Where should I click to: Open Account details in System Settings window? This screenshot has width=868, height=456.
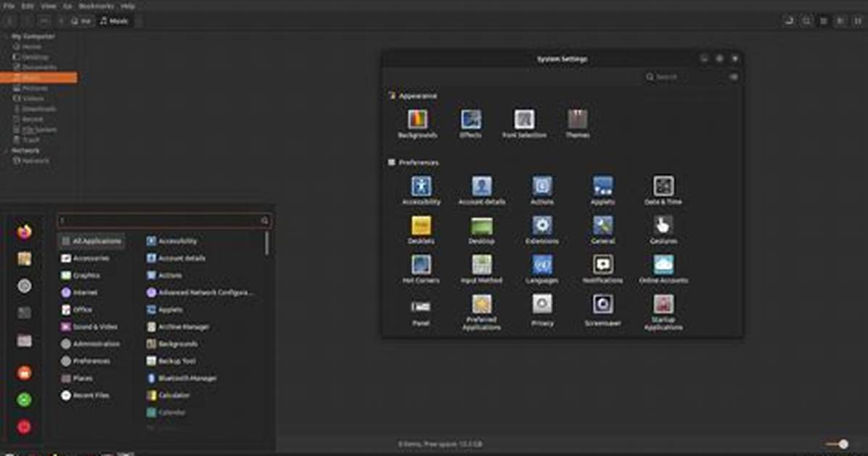click(482, 190)
